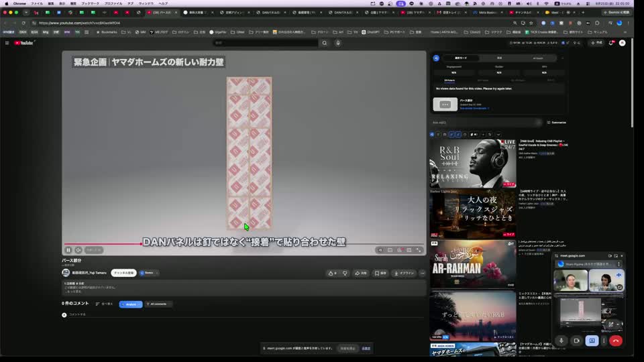Screen dimensions: 644x362
Task: Toggle microphone in Google Meet popup
Action: pyautogui.click(x=561, y=341)
